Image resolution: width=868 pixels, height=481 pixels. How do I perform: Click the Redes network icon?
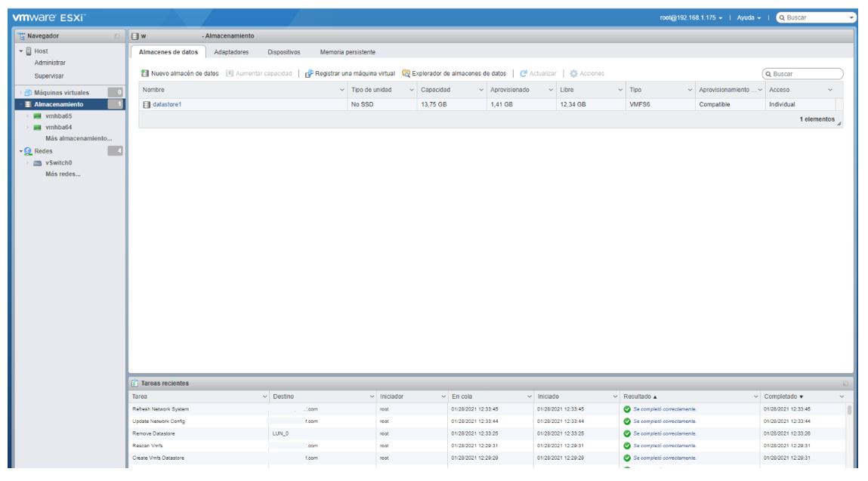[x=28, y=151]
